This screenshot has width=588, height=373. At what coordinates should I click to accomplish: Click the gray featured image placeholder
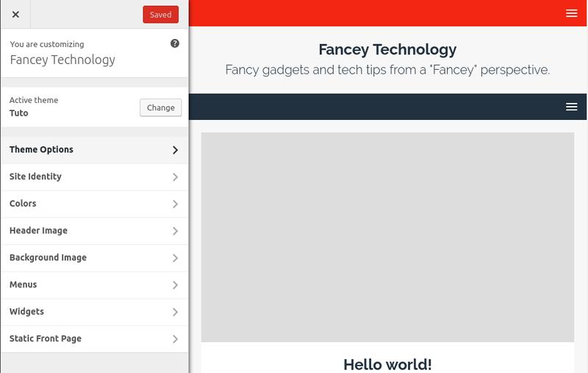coord(387,237)
